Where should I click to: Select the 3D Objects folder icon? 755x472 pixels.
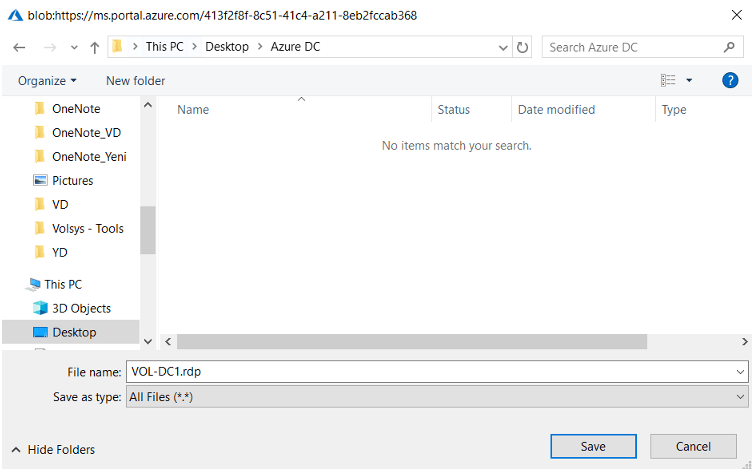pyautogui.click(x=40, y=308)
